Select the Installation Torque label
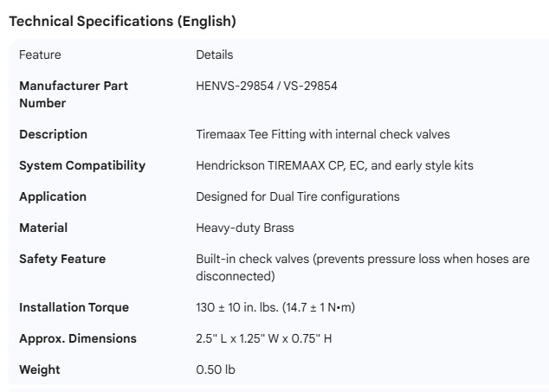The height and width of the screenshot is (392, 549). pyautogui.click(x=74, y=307)
